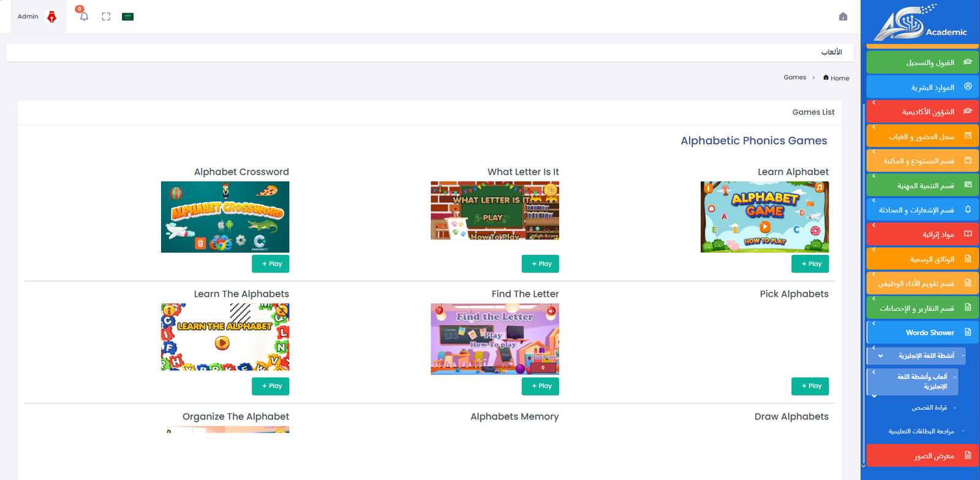Screen dimensions: 980x480
Task: Click the home icon at top right
Action: point(843,17)
